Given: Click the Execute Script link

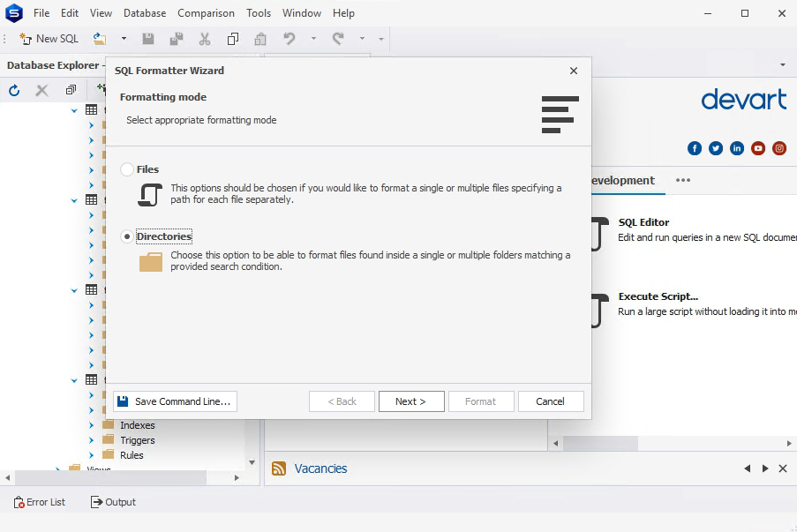Looking at the screenshot, I should pyautogui.click(x=658, y=296).
